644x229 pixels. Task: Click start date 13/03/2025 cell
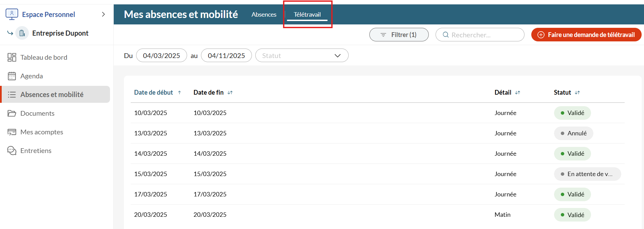150,133
